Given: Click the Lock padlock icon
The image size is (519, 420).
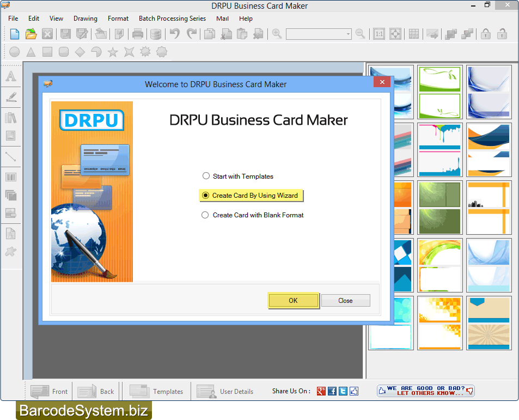Looking at the screenshot, I should pyautogui.click(x=486, y=34).
